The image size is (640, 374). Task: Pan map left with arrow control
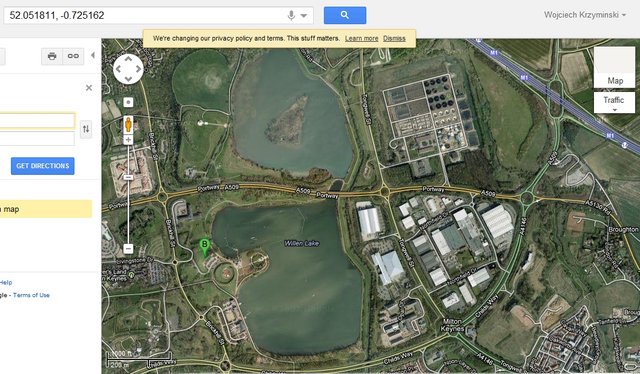click(x=119, y=69)
